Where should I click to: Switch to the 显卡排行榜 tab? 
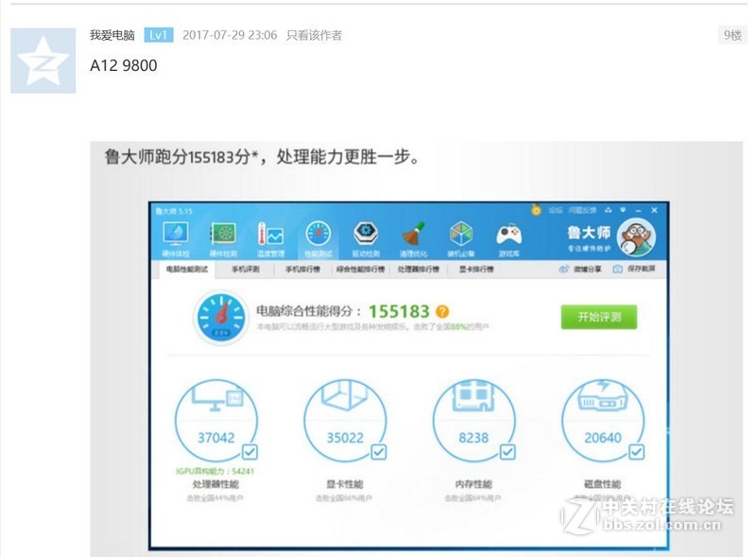point(476,269)
